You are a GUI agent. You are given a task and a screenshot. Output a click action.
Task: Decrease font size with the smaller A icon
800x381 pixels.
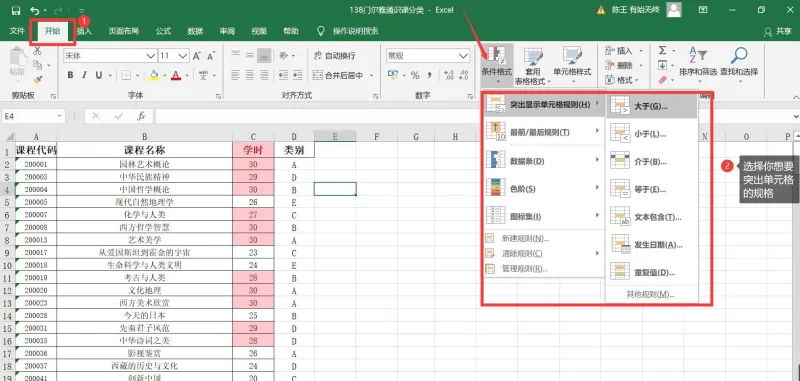[211, 55]
